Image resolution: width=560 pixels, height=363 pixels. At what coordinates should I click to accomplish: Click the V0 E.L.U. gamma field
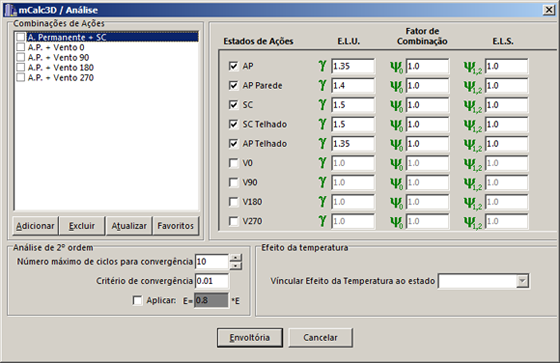click(x=353, y=163)
